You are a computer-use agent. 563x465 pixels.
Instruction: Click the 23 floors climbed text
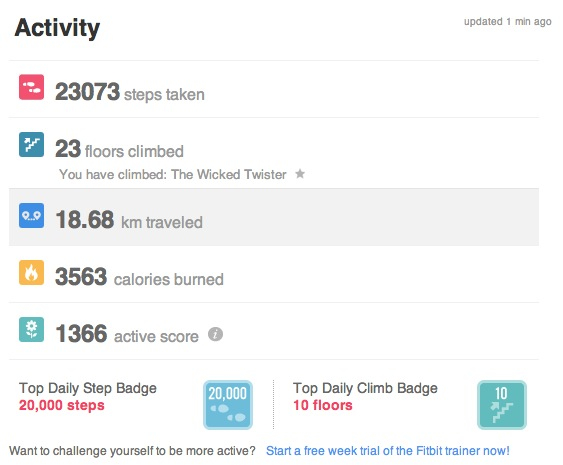(119, 149)
